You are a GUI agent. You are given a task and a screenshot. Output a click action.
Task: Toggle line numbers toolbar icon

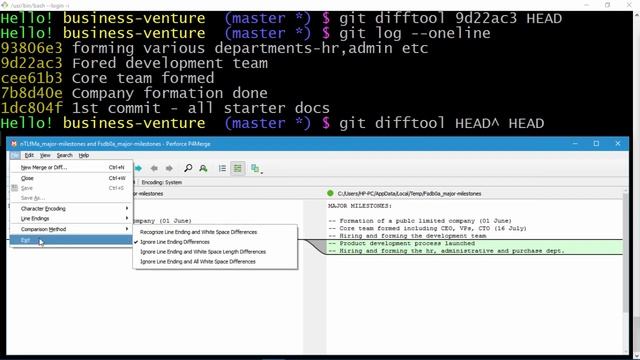tap(222, 168)
